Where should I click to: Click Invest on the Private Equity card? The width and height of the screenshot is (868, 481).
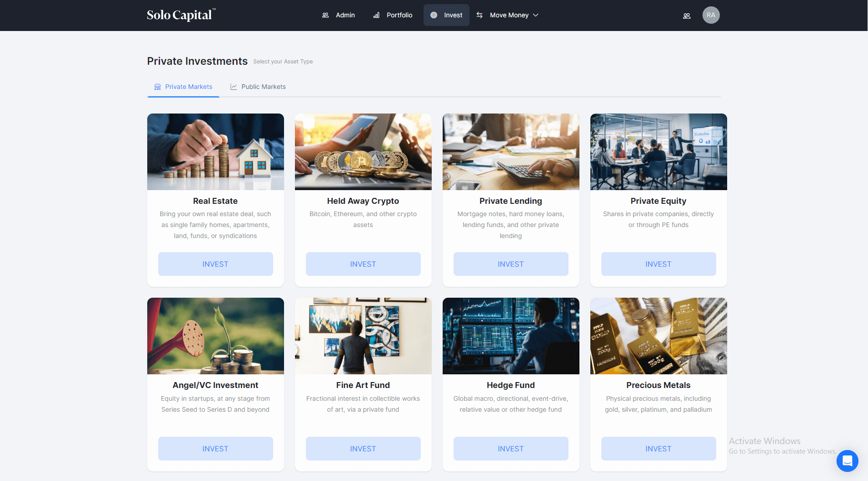pos(658,264)
